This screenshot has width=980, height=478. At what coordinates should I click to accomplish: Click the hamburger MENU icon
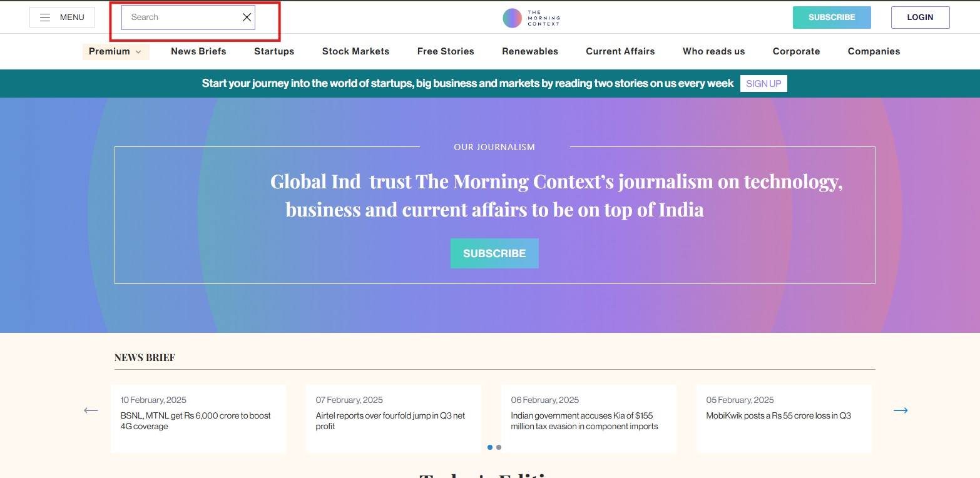[45, 18]
